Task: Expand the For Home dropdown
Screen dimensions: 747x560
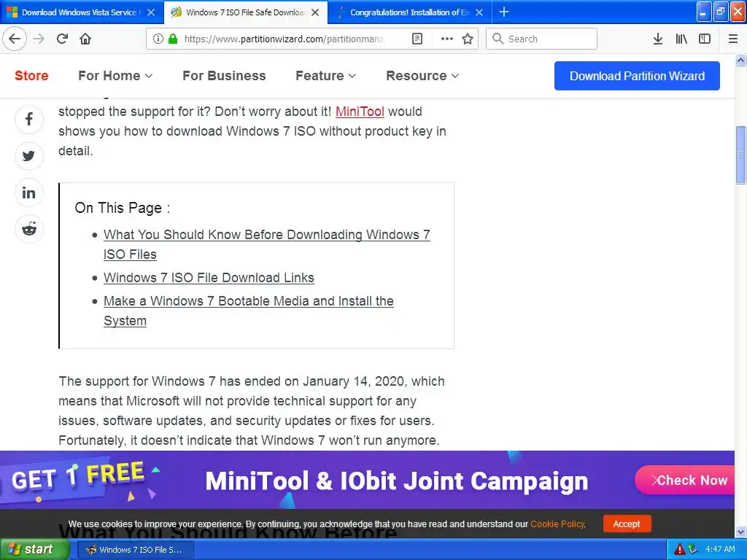Action: (115, 76)
